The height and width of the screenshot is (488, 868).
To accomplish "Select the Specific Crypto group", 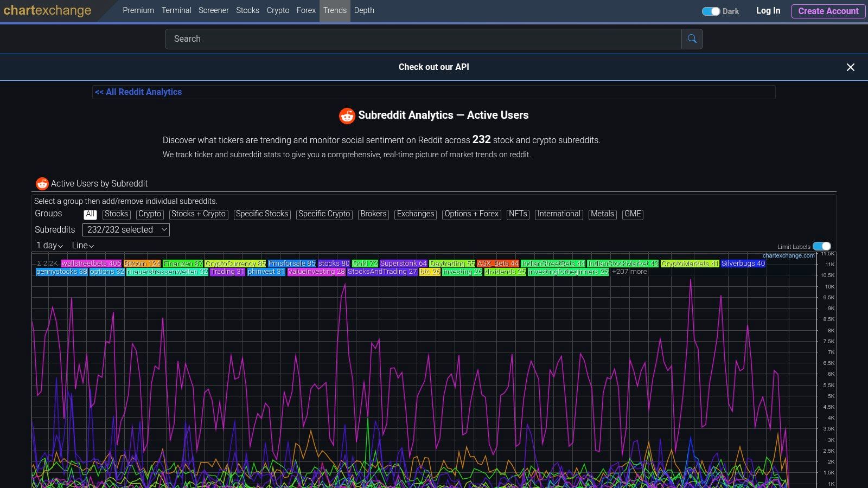I will tap(324, 214).
